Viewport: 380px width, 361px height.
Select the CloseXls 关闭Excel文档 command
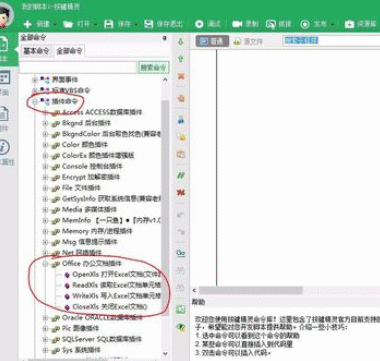coord(106,307)
